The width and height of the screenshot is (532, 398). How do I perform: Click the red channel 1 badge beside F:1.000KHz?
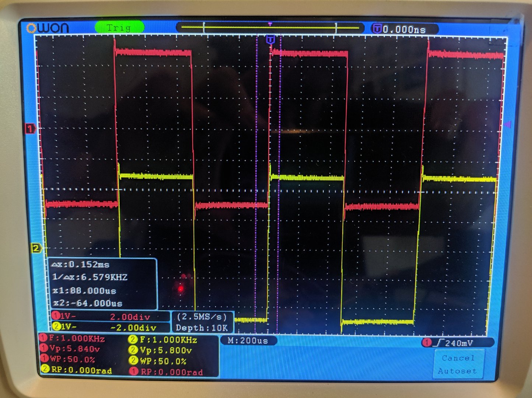pyautogui.click(x=43, y=338)
